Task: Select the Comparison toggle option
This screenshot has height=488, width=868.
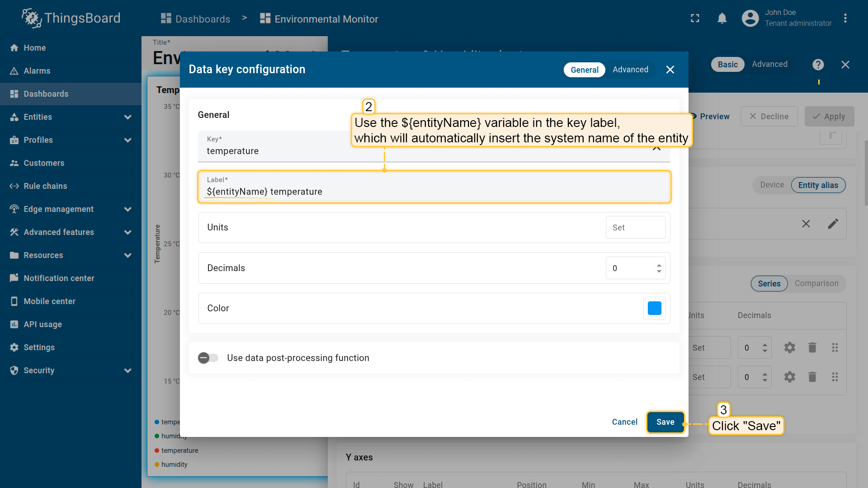Action: pos(816,283)
